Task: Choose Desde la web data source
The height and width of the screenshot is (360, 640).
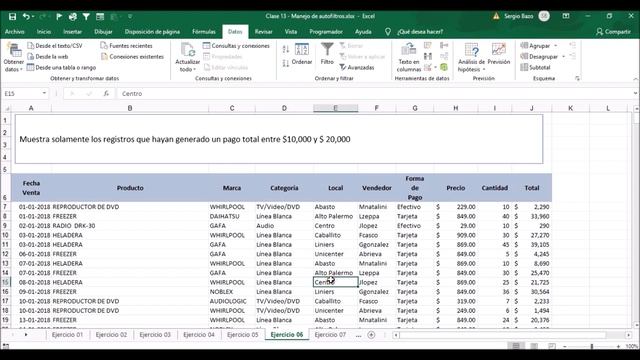Action: (x=48, y=57)
